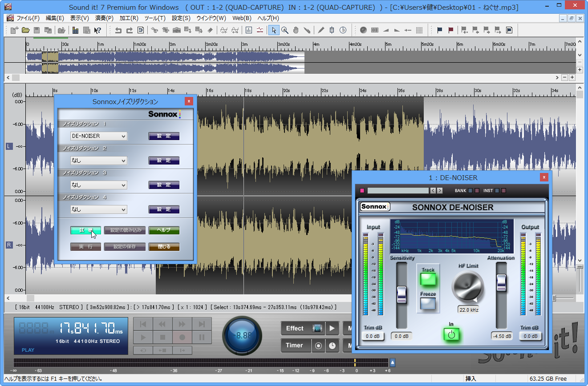Click the green ヘルプ button
Screen dimensions: 588x386
click(x=164, y=230)
